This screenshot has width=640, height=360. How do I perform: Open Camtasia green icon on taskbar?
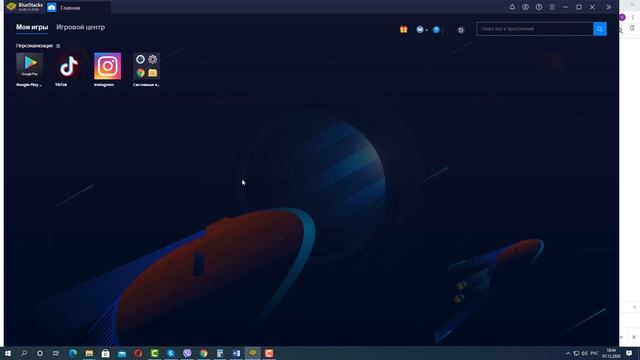coord(154,353)
